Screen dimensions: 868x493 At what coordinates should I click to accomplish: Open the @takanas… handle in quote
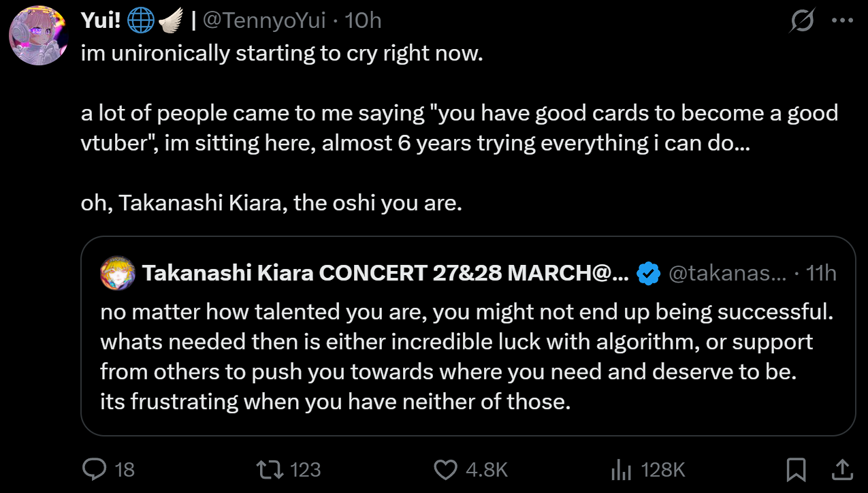(x=728, y=274)
